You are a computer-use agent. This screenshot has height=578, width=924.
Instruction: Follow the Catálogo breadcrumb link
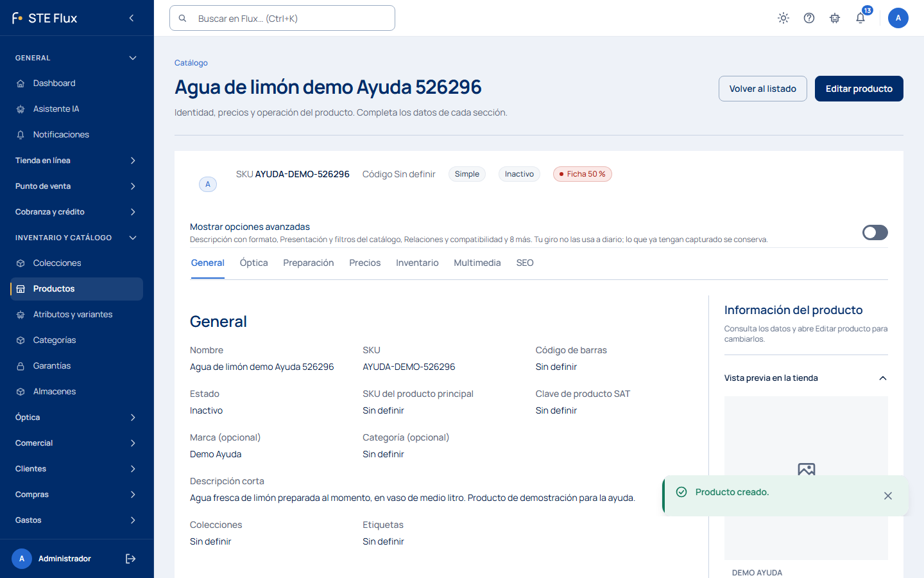[191, 63]
